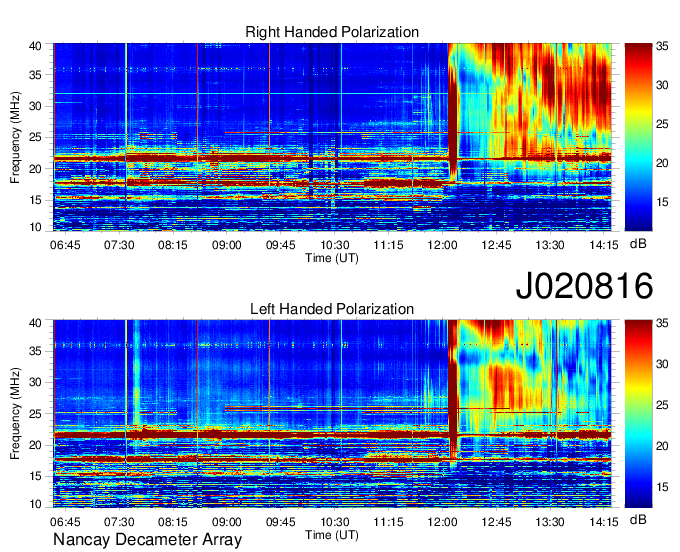
Task: Click 09:00 time tick of right-handed plot
Action: pyautogui.click(x=227, y=245)
